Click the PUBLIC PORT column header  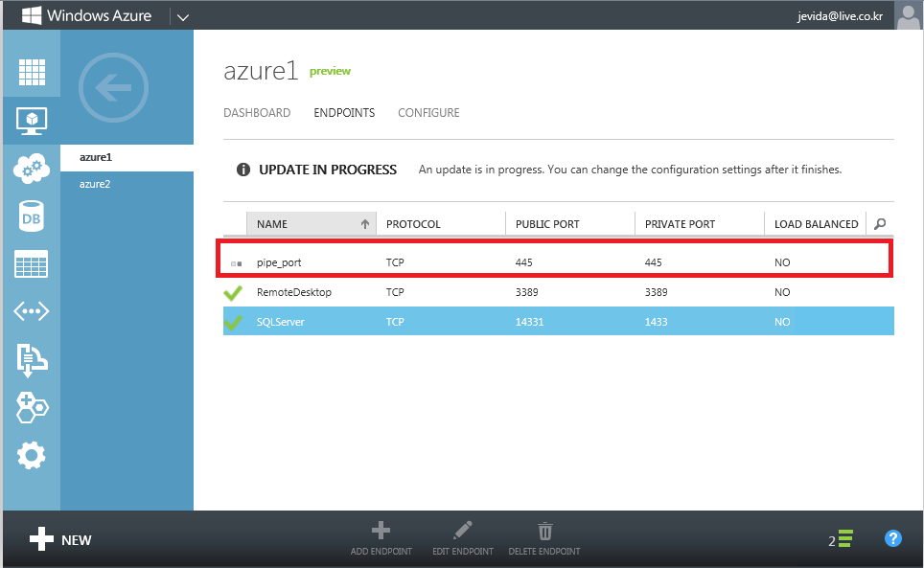570,224
